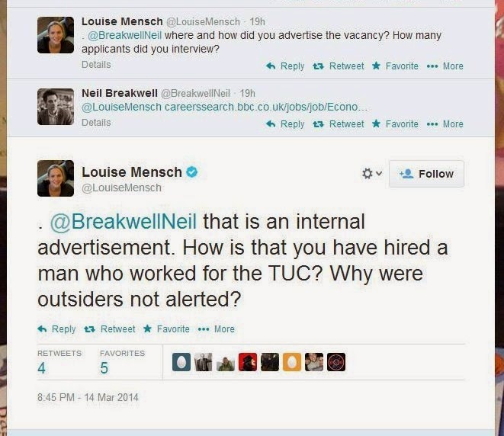Screen dimensions: 504x436
Task: Follow Louise Mensch
Action: click(x=426, y=174)
